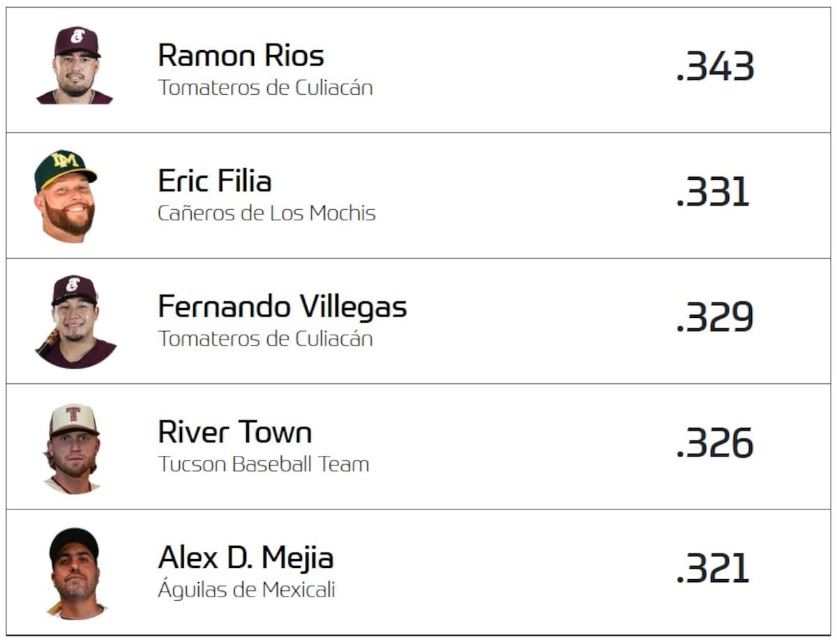This screenshot has height=644, width=837.
Task: Open Ramon Rios player name link
Action: (x=241, y=55)
